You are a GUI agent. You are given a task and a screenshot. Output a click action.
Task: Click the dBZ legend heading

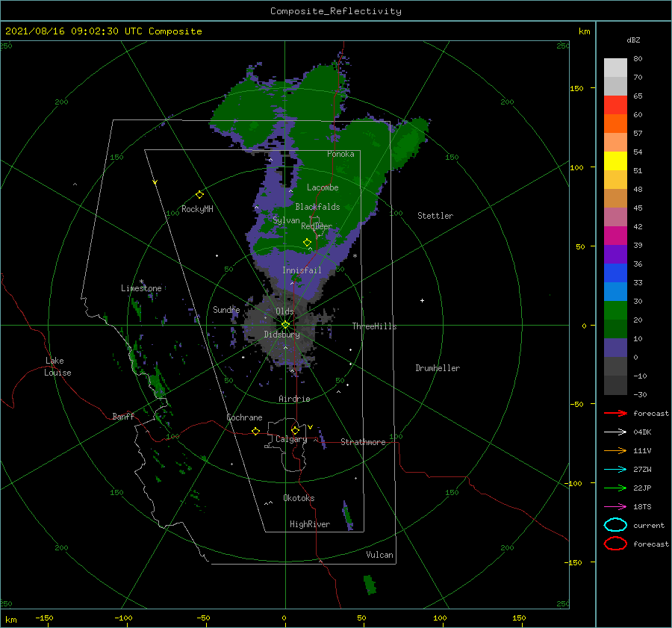(633, 40)
